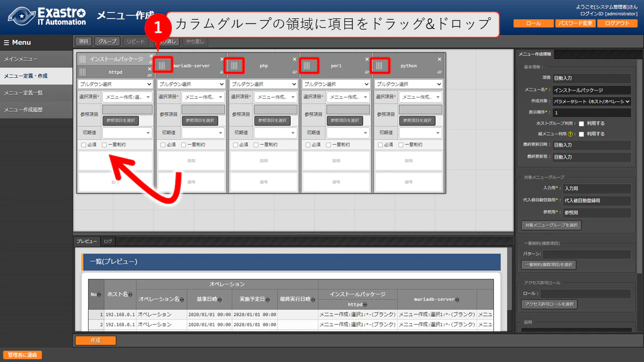Add a column group with グループ button
This screenshot has height=362, width=644.
click(x=107, y=41)
